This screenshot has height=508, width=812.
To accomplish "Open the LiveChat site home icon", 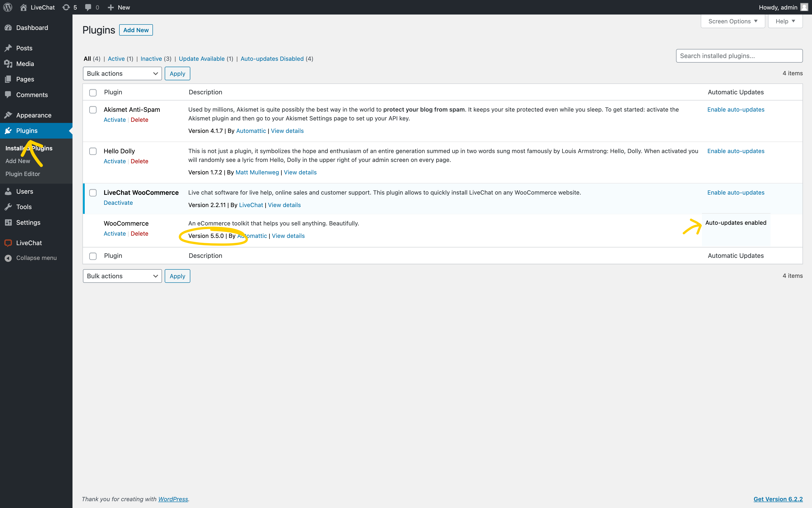I will point(24,7).
